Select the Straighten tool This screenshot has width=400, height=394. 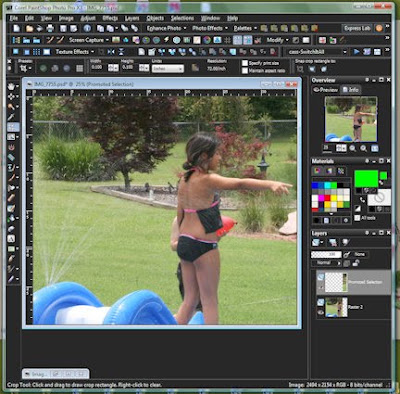click(11, 137)
